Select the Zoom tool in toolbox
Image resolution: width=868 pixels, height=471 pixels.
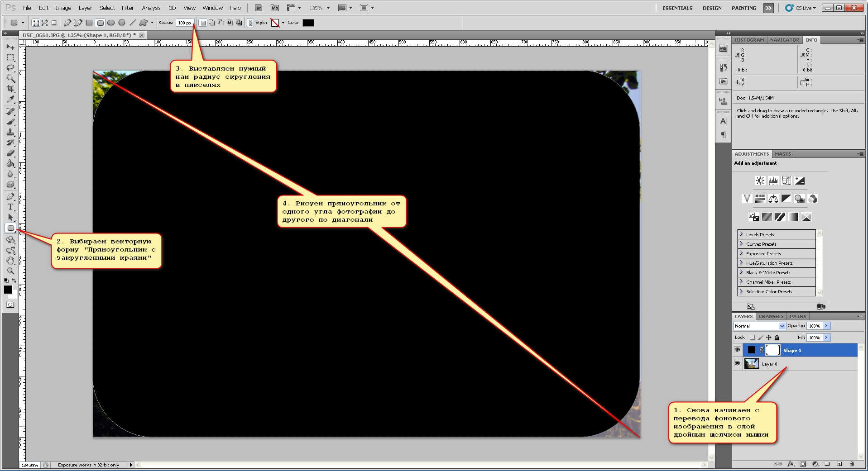click(x=10, y=271)
